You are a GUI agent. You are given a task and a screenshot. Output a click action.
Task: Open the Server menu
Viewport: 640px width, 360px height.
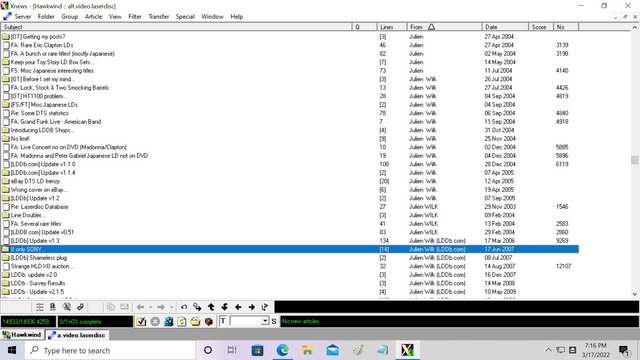(23, 17)
